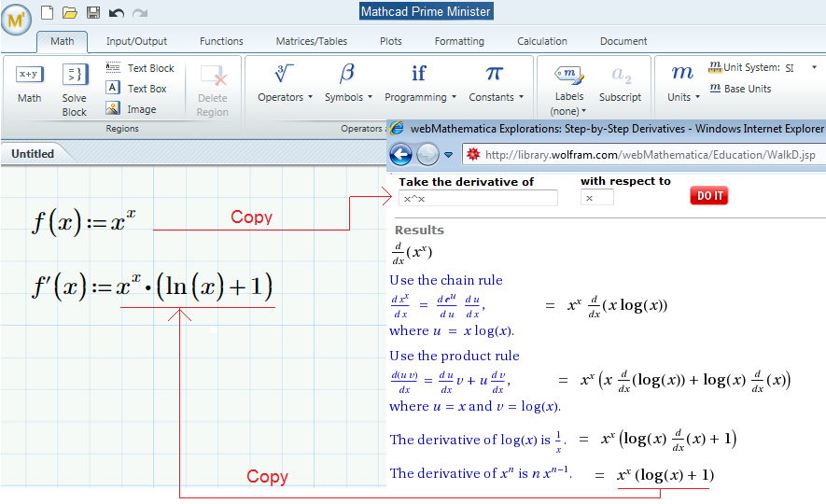Click the Mathcad application logo button
Viewport: 826px width, 504px height.
[x=16, y=20]
